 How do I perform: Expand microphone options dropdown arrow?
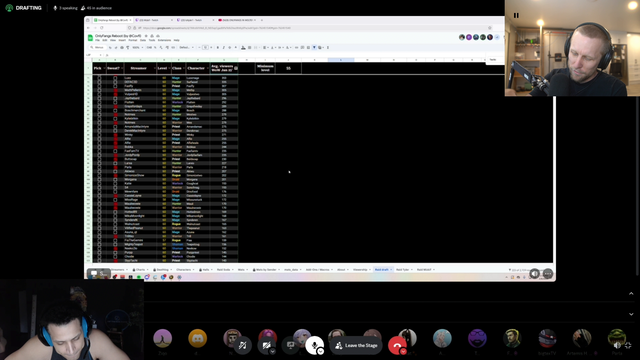[321, 351]
